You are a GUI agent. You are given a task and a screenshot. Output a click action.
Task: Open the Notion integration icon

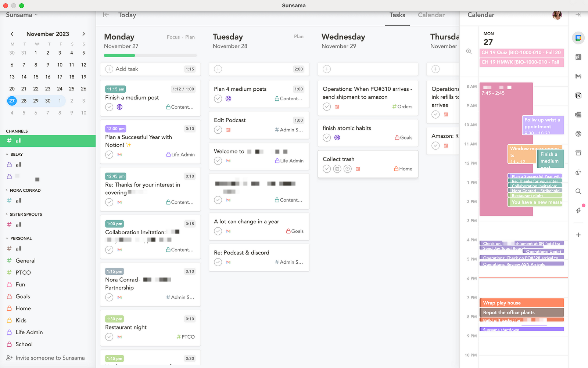578,95
